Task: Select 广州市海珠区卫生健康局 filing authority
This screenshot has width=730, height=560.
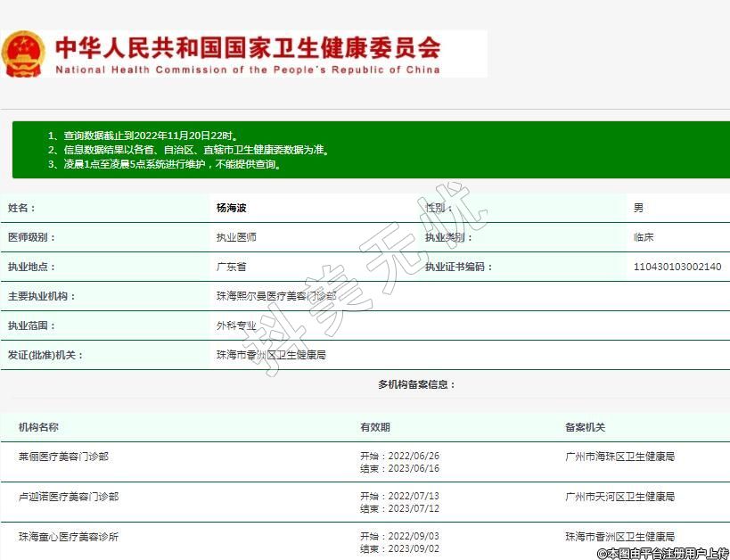Action: click(x=620, y=457)
